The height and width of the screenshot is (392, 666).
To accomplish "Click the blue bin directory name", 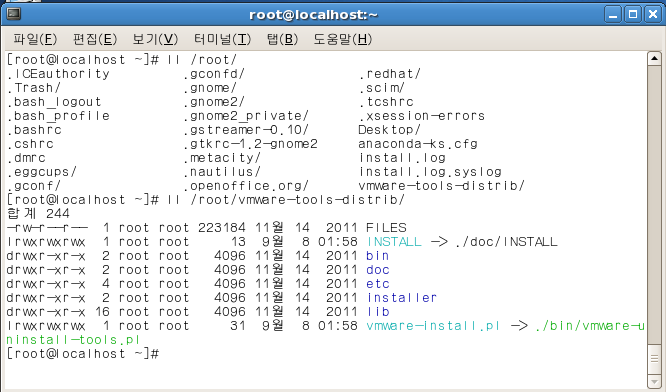I will (x=378, y=256).
